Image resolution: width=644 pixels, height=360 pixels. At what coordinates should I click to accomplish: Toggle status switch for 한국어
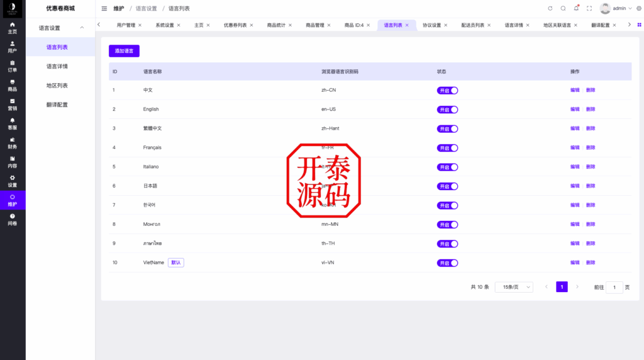447,205
